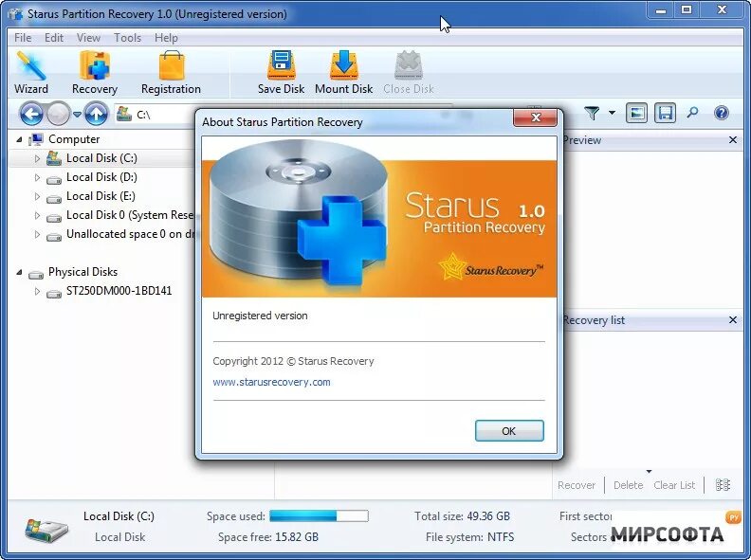
Task: Click the Starus Partition Recovery banner image
Action: tap(379, 218)
